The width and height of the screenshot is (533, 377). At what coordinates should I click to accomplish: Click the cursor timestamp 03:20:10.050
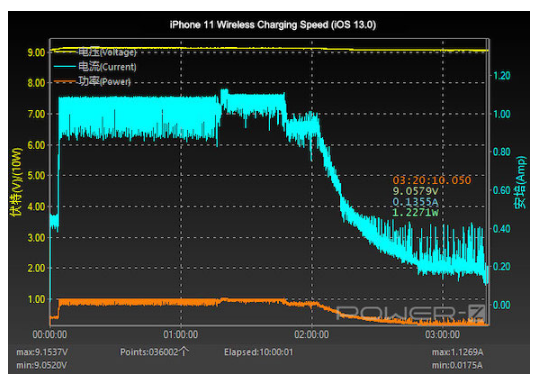(432, 180)
